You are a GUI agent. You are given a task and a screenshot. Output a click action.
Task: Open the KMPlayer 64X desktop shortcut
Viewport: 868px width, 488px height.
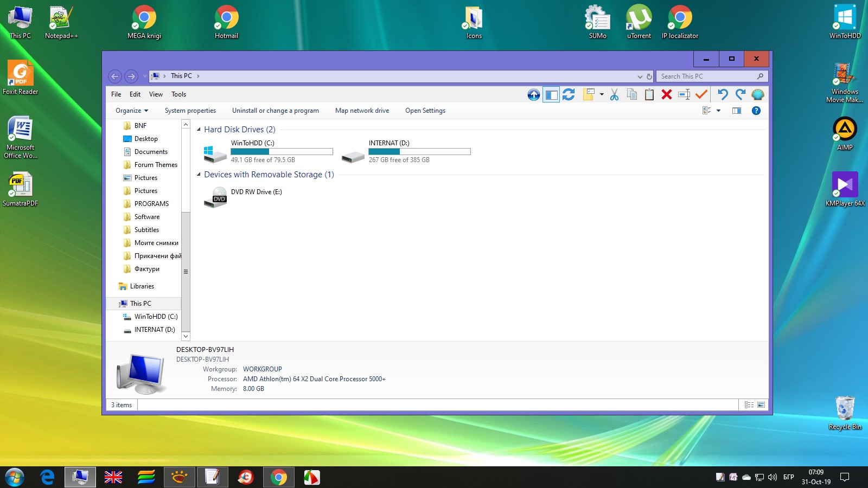click(845, 189)
